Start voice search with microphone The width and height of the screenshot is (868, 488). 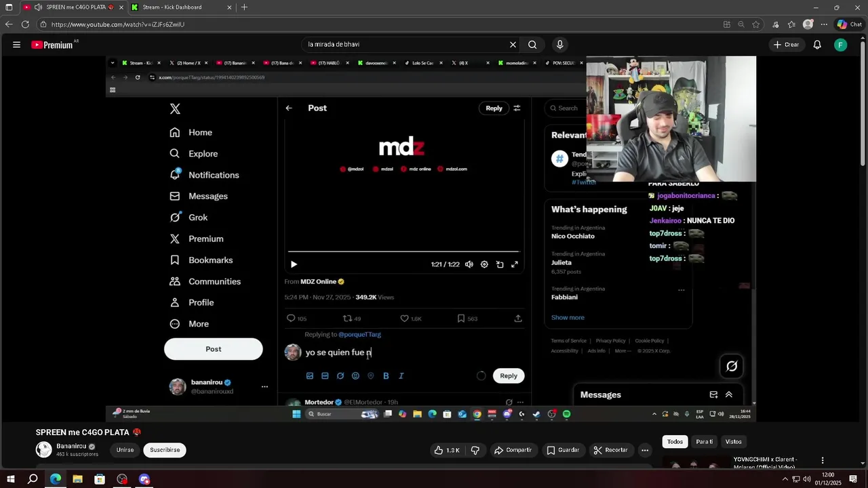(x=559, y=45)
